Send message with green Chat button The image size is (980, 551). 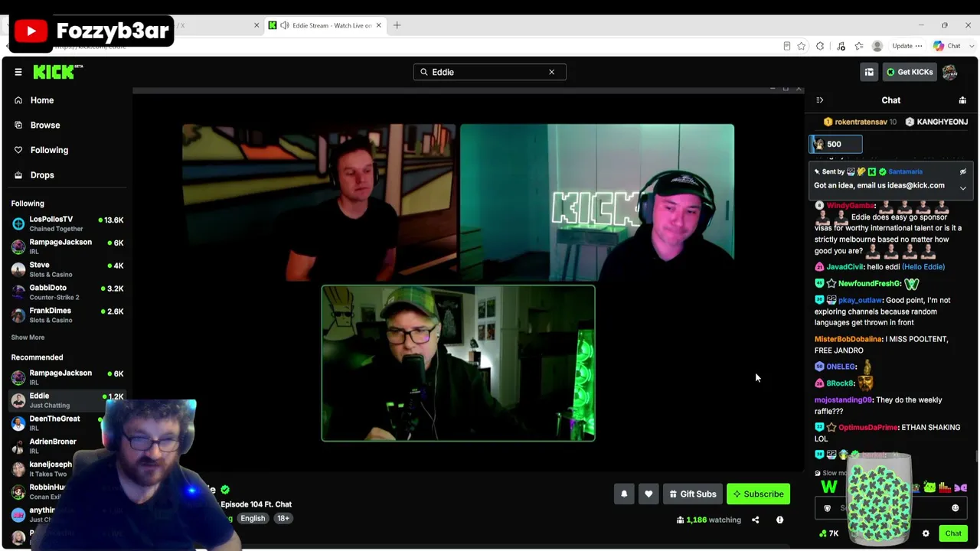pos(953,533)
